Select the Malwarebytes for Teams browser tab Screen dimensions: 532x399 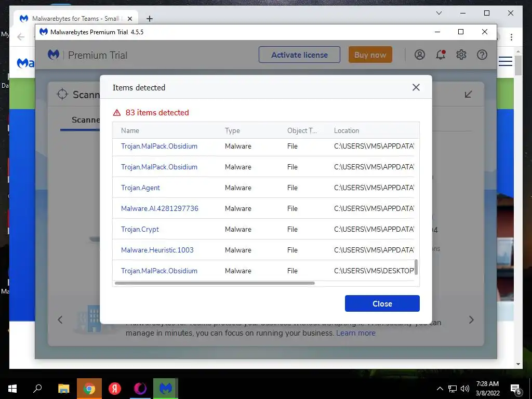[75, 18]
